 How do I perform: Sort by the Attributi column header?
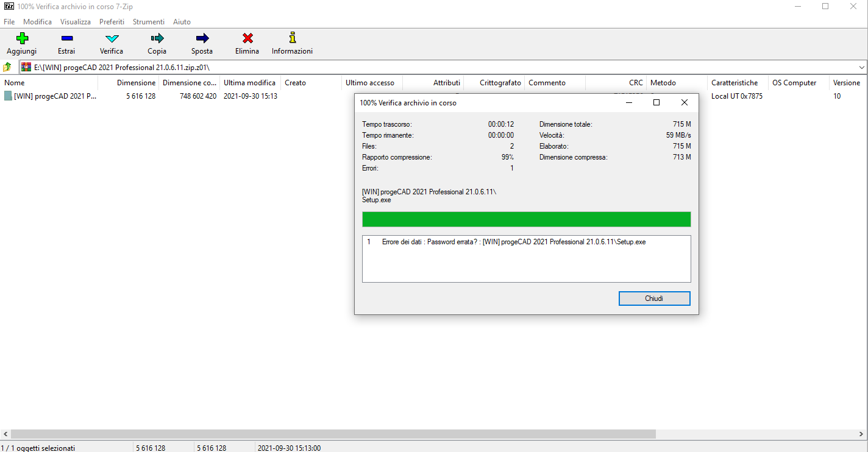point(433,83)
